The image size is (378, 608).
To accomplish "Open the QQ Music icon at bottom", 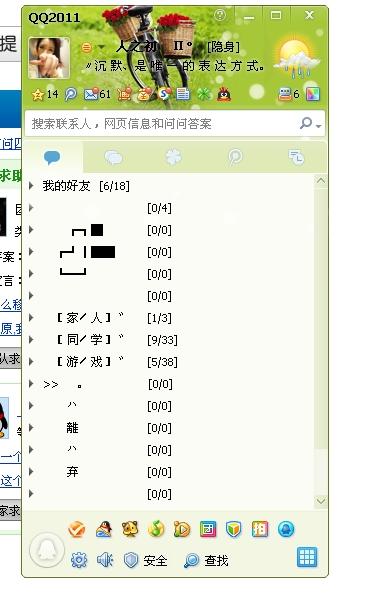I will (156, 529).
